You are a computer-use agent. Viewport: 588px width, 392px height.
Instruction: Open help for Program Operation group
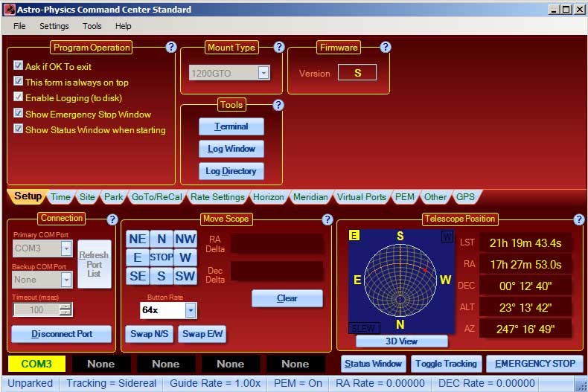(x=171, y=47)
